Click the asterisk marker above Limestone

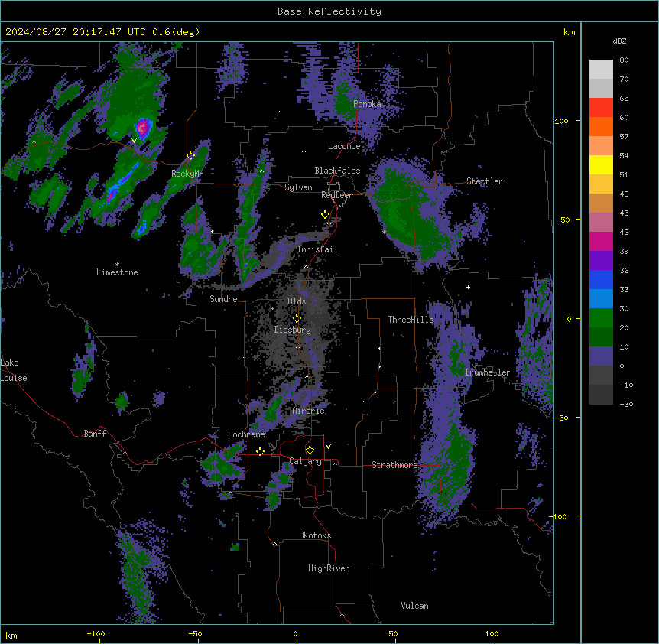pos(117,265)
